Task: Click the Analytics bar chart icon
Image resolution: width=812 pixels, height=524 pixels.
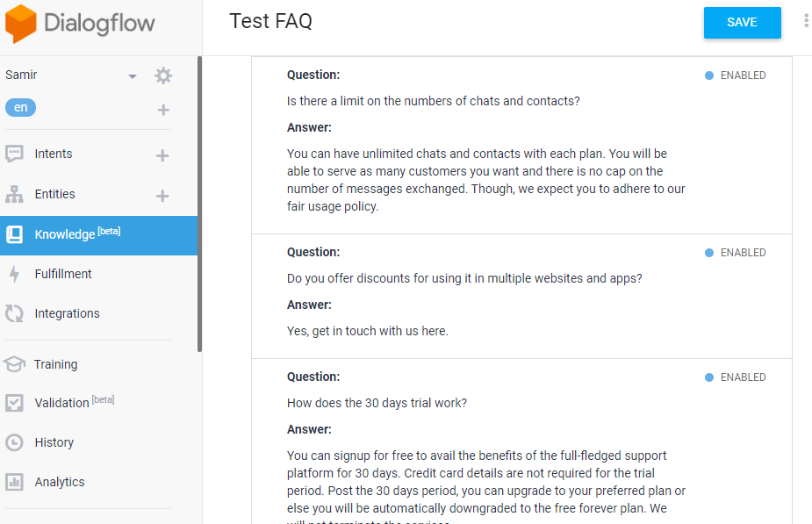Action: tap(14, 482)
